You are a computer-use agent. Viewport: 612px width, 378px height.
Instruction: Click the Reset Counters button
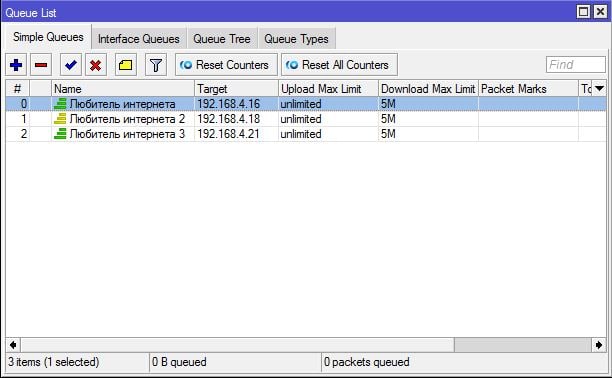[x=226, y=65]
